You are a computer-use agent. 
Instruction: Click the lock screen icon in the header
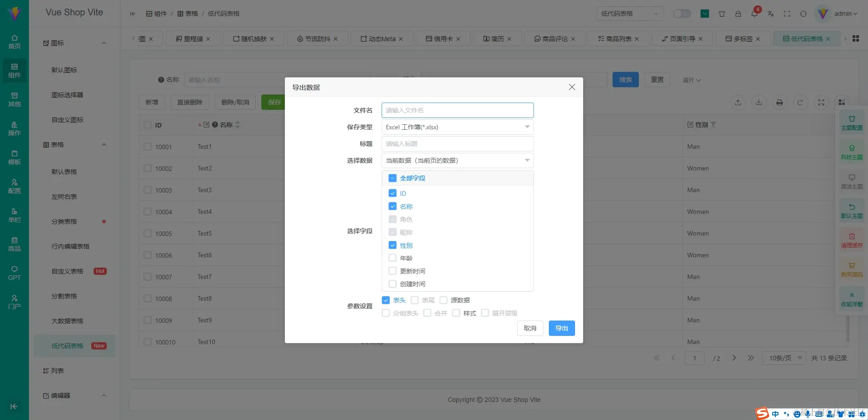click(738, 14)
